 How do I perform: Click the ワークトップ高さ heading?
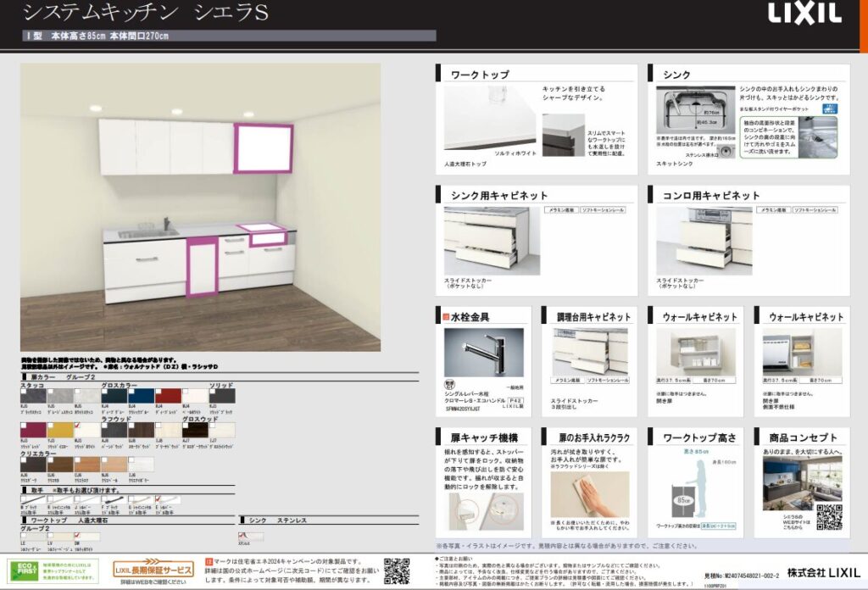pos(699,437)
